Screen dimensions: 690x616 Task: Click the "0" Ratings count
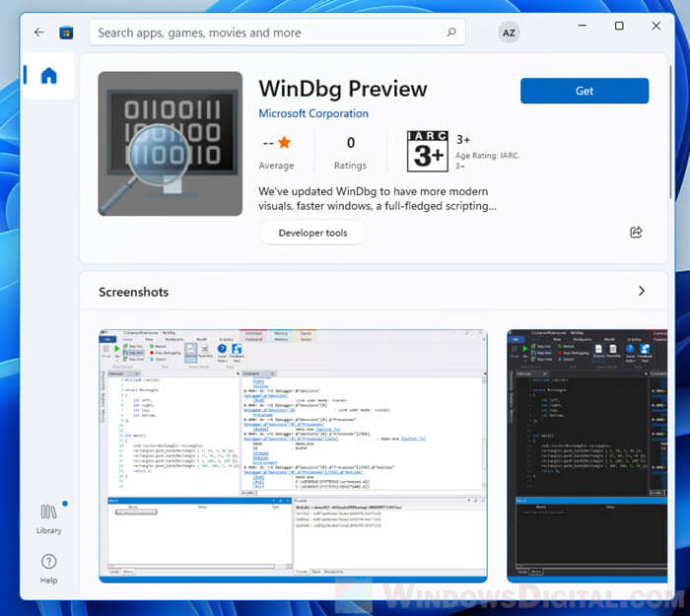tap(350, 143)
